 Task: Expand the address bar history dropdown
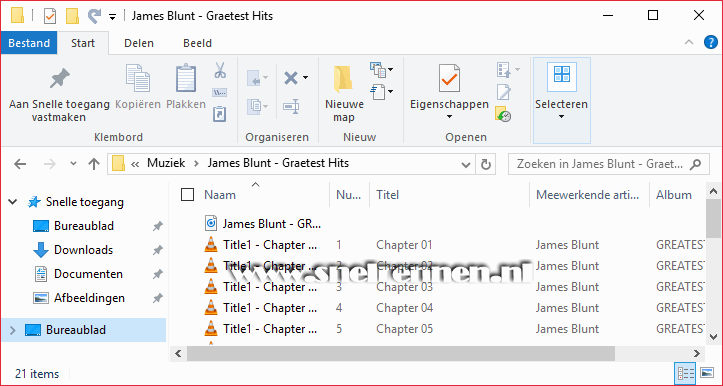[466, 164]
